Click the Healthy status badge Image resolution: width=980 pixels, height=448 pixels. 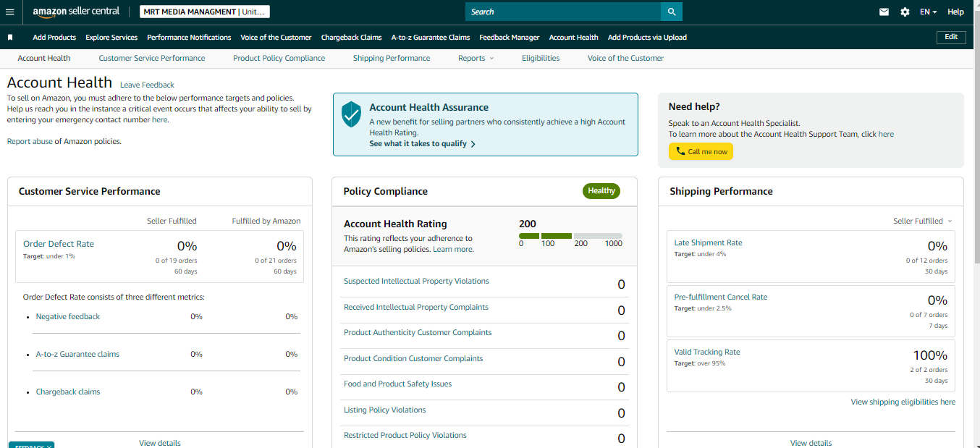(x=601, y=191)
